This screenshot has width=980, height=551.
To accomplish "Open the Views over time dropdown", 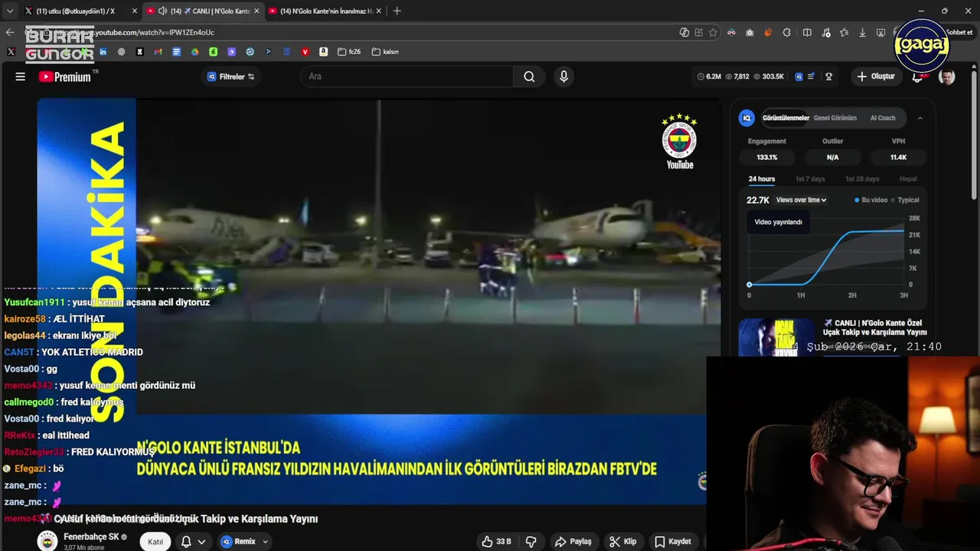I will tap(801, 200).
